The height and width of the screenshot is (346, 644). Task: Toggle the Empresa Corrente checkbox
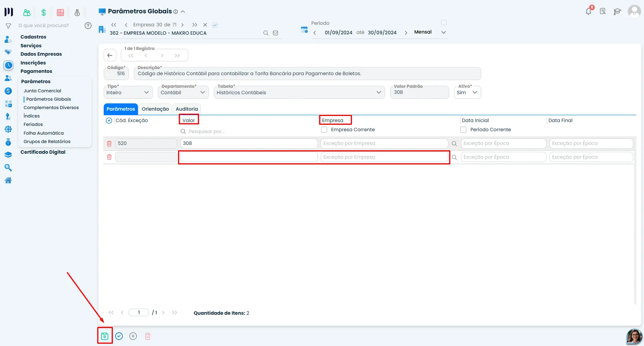point(324,130)
